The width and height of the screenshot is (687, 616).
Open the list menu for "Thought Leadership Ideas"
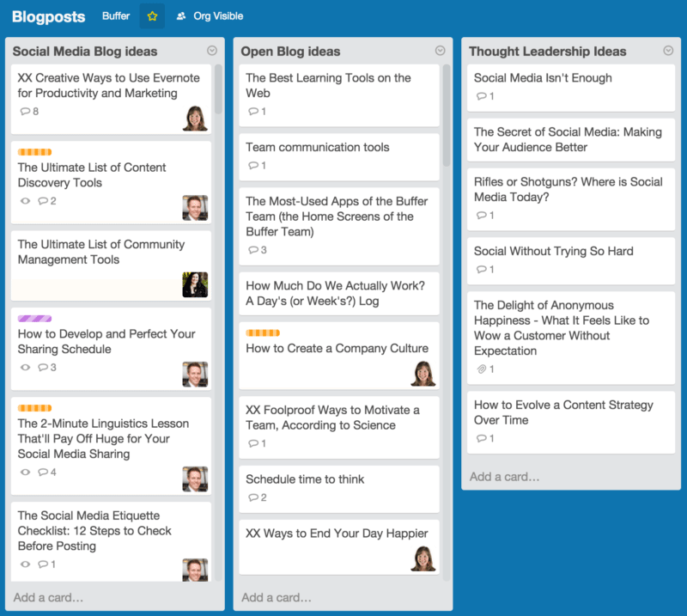pyautogui.click(x=668, y=52)
